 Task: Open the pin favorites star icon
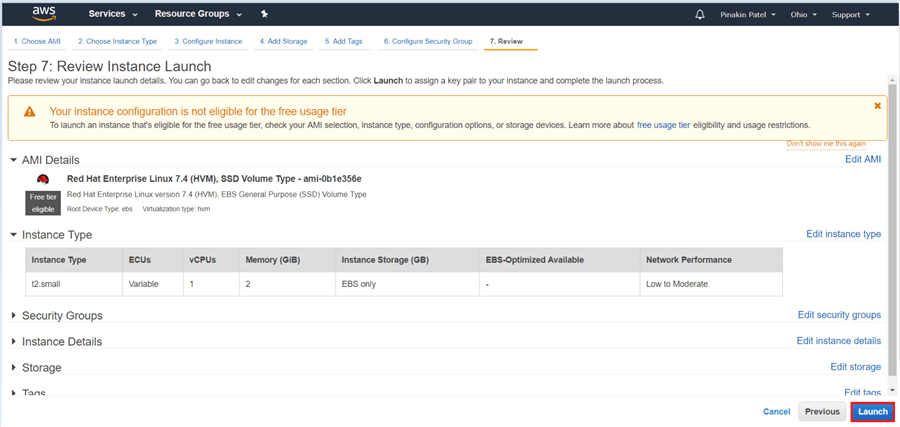coord(264,14)
